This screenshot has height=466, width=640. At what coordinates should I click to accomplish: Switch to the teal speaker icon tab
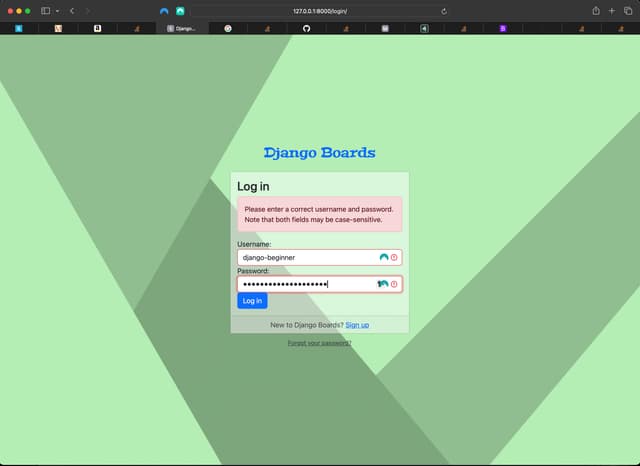424,28
